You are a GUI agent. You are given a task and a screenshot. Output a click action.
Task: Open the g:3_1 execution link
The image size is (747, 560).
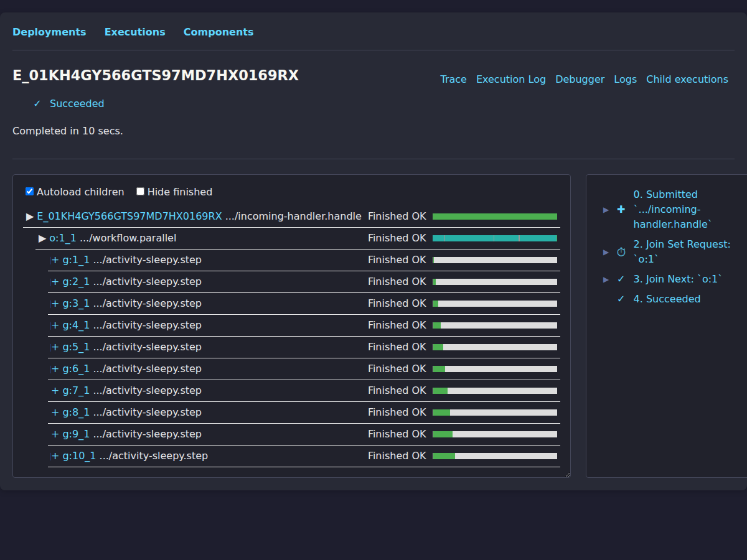(x=76, y=304)
